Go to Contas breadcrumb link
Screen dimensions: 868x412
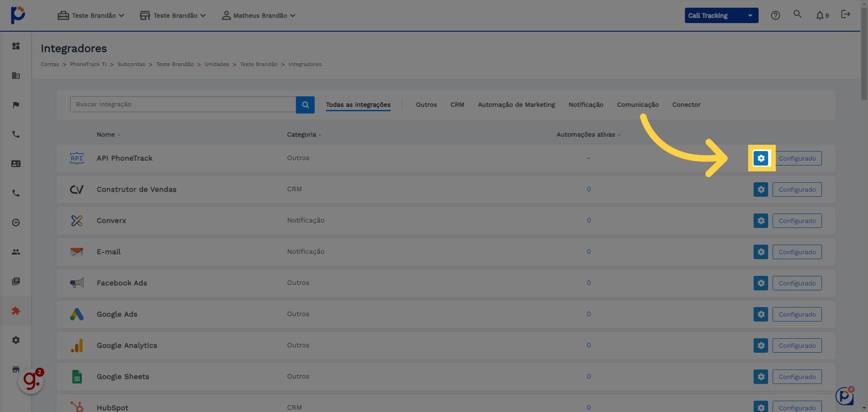point(50,64)
